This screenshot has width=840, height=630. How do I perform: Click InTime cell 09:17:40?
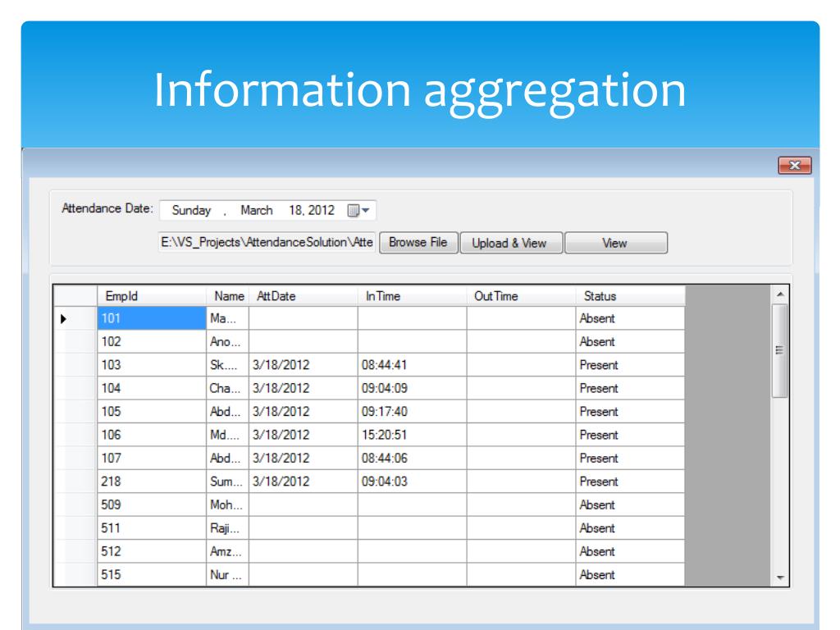(x=413, y=412)
